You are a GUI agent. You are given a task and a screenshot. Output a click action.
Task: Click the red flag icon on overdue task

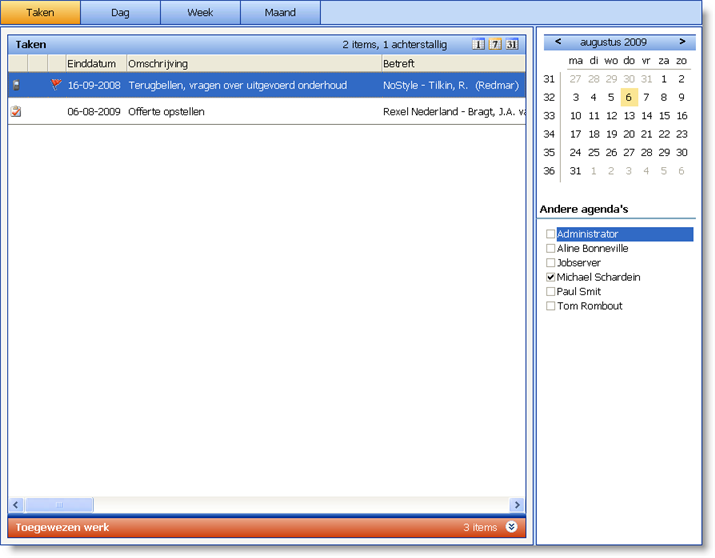[56, 84]
